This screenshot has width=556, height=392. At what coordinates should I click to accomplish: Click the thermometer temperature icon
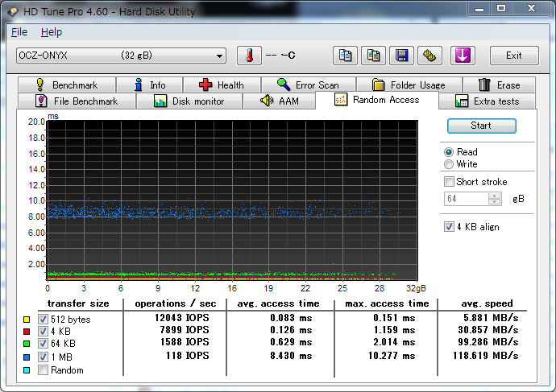[249, 56]
